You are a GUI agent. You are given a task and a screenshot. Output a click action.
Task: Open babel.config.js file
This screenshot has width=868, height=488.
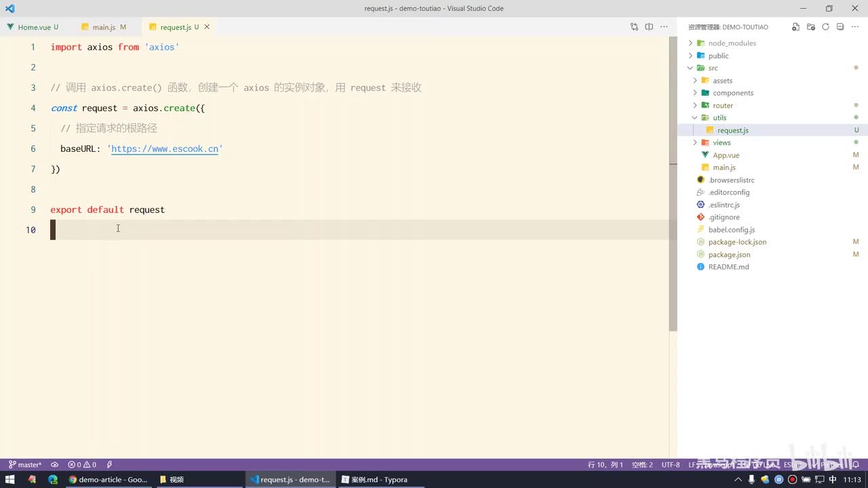tap(772, 230)
